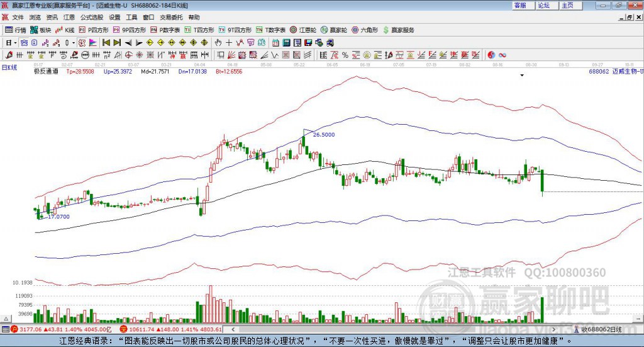
Task: Click the 17.0700 low price marker
Action: click(58, 217)
